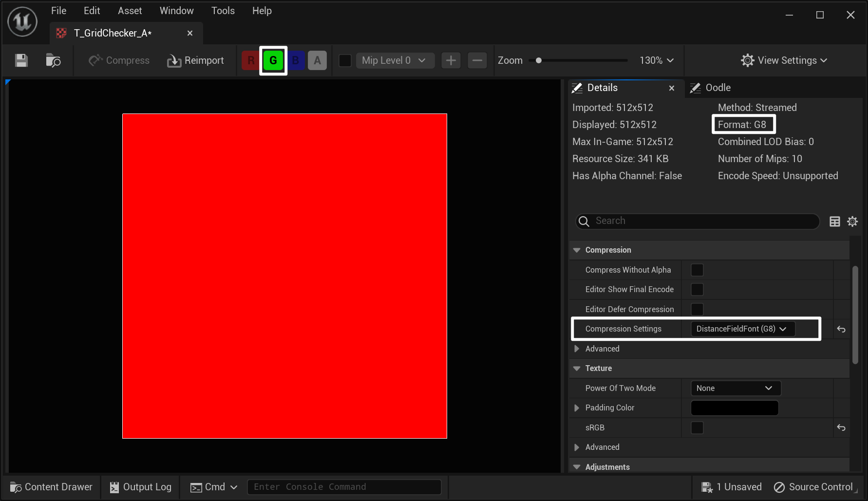Toggle the Blue channel view button
Viewport: 868px width, 501px height.
[x=296, y=60]
